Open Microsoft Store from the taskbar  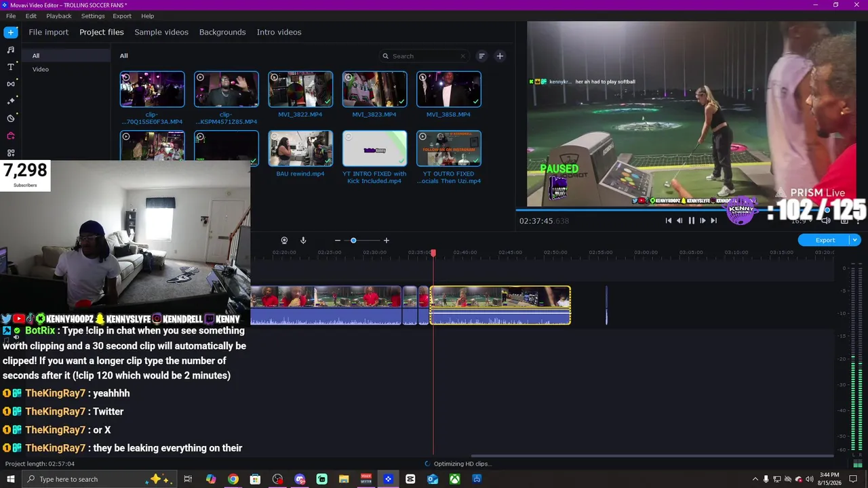pyautogui.click(x=255, y=479)
